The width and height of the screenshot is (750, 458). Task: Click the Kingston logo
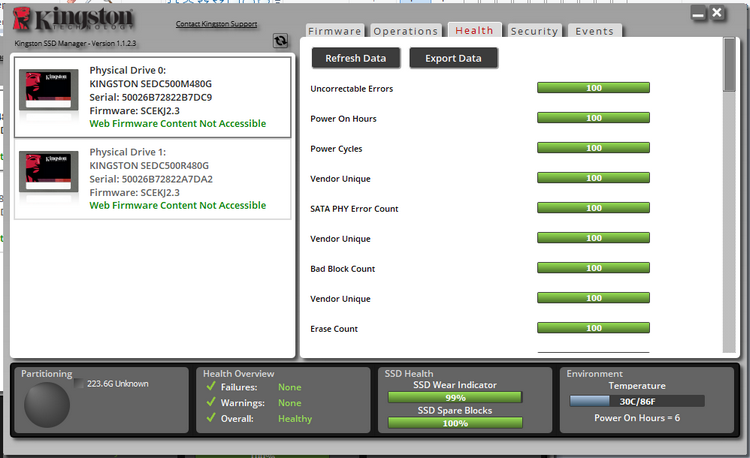click(x=73, y=20)
